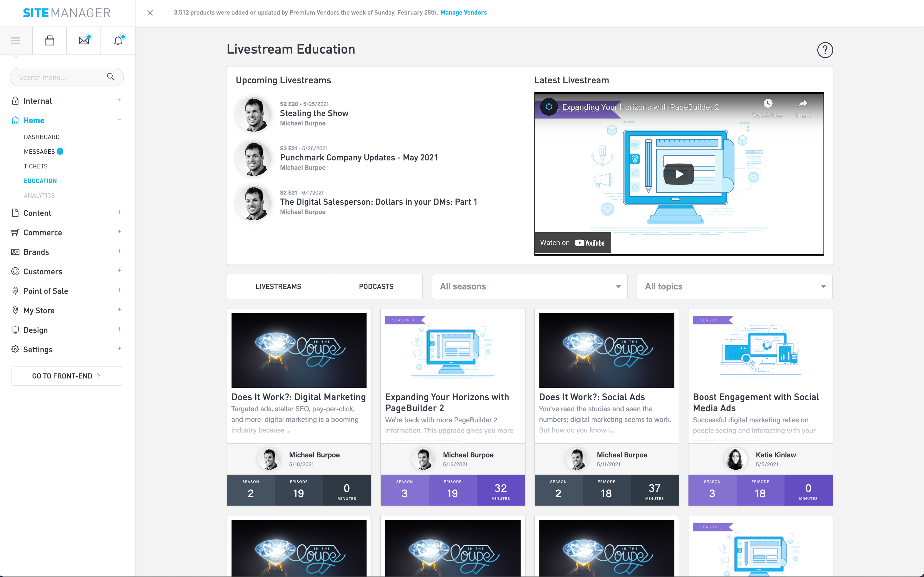The height and width of the screenshot is (577, 924).
Task: Open the Stealing the Show upcoming livestream
Action: (x=314, y=113)
